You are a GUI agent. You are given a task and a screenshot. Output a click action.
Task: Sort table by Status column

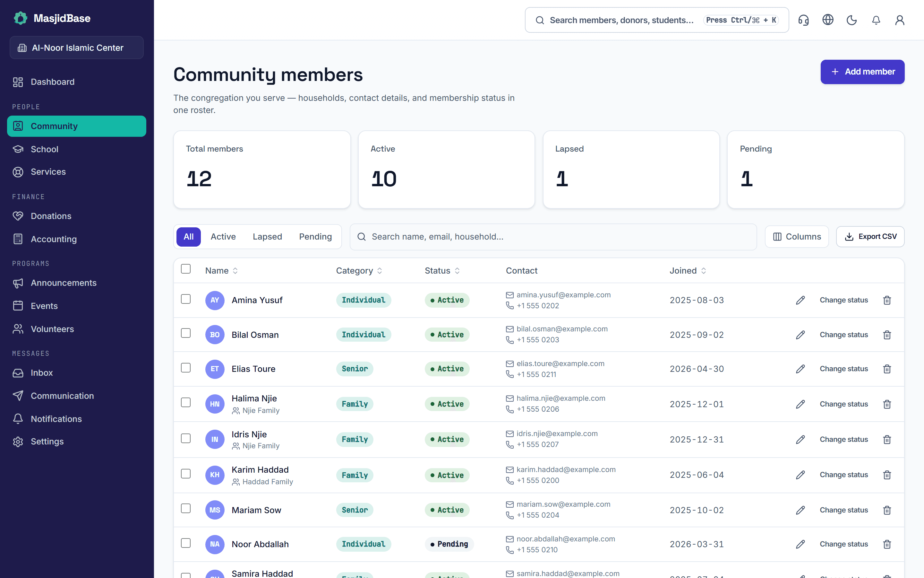click(x=442, y=271)
